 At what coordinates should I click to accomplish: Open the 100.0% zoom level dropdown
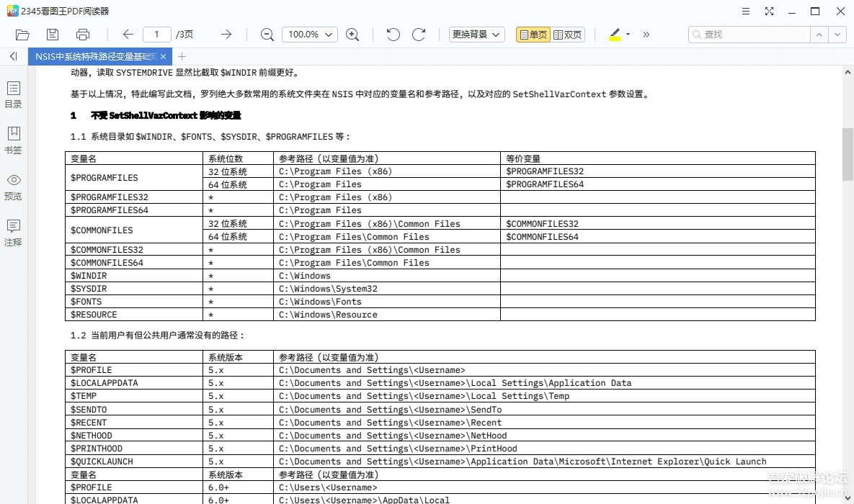pos(309,35)
